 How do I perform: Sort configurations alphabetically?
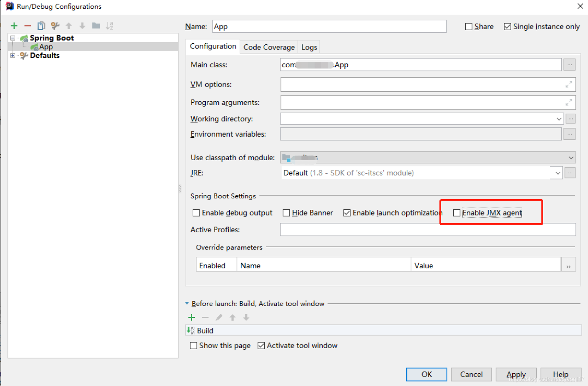109,25
